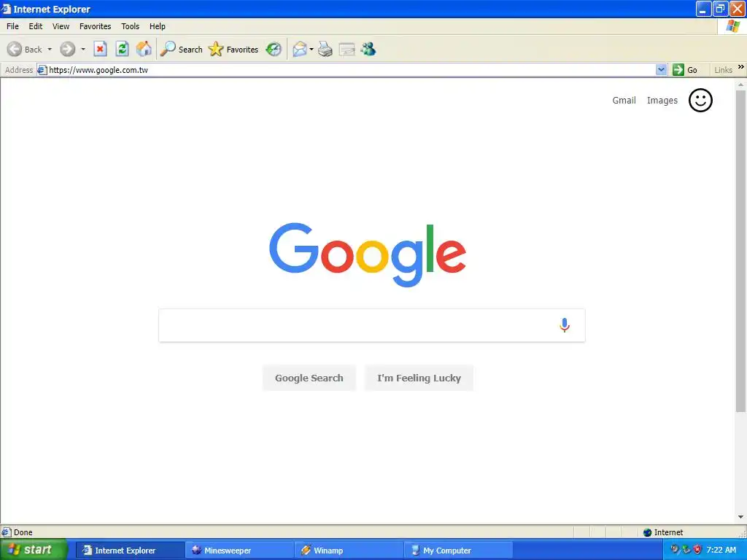Click the page icon in address bar
747x560 pixels.
tap(42, 70)
